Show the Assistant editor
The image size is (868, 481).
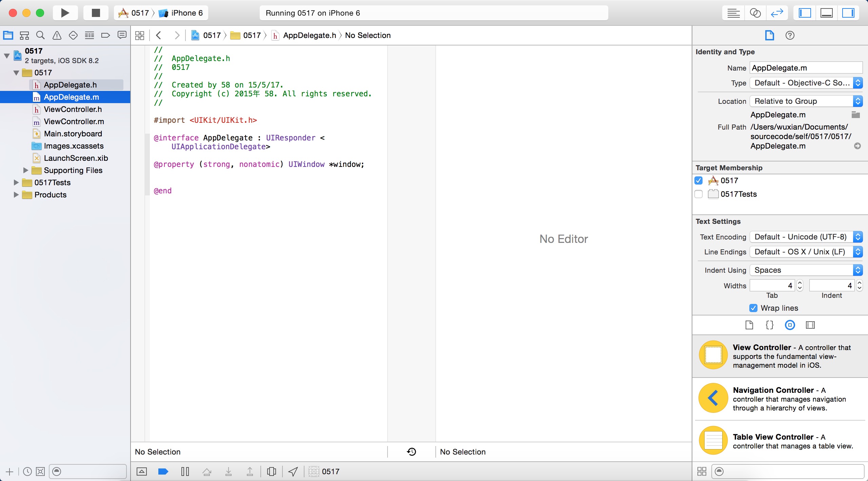tap(755, 13)
